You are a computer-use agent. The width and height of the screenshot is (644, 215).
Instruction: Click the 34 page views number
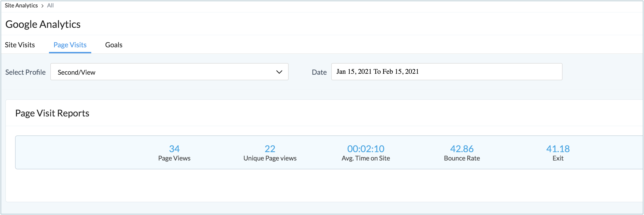[x=174, y=149]
